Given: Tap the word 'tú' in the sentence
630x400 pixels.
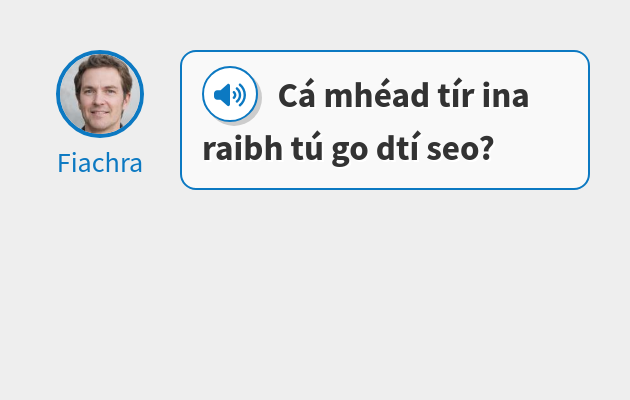Looking at the screenshot, I should pyautogui.click(x=307, y=148).
